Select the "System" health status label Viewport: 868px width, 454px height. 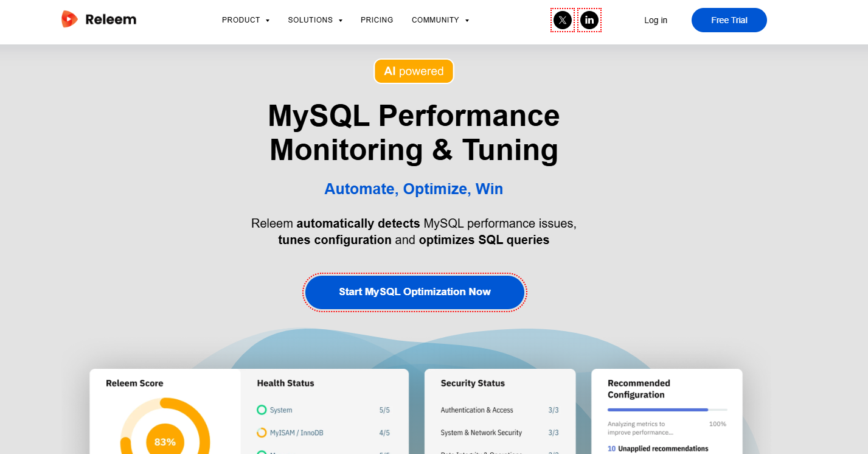281,410
